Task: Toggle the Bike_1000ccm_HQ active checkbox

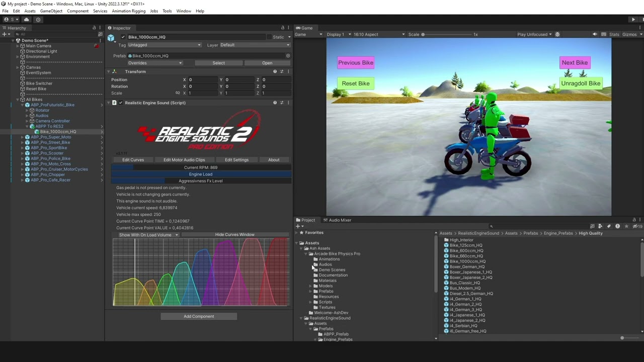Action: click(123, 37)
